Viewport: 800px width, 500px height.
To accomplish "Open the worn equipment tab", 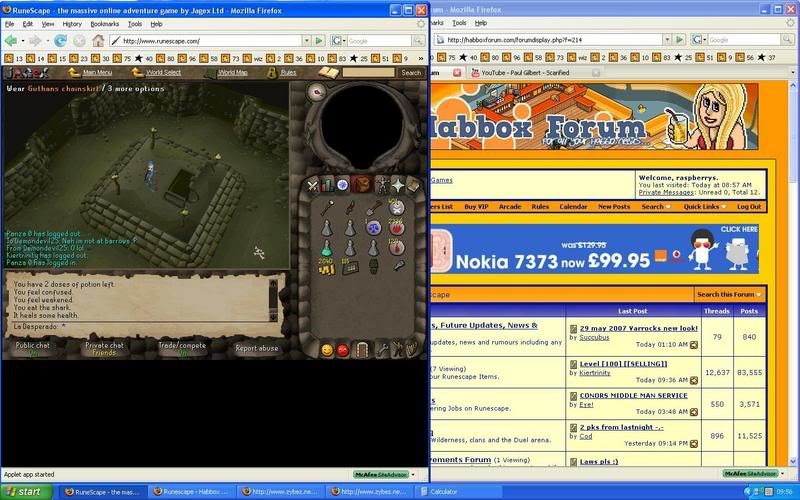I will [382, 185].
